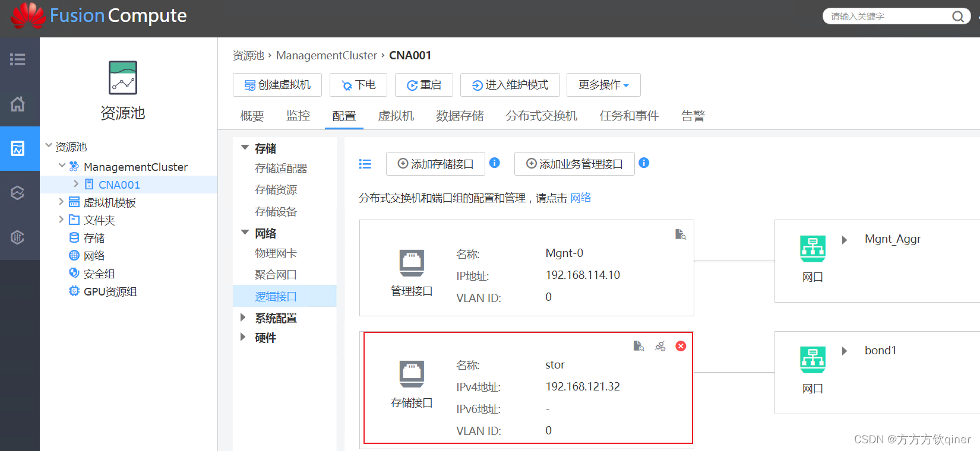
Task: Switch to the 虚拟机 tab
Action: [396, 116]
